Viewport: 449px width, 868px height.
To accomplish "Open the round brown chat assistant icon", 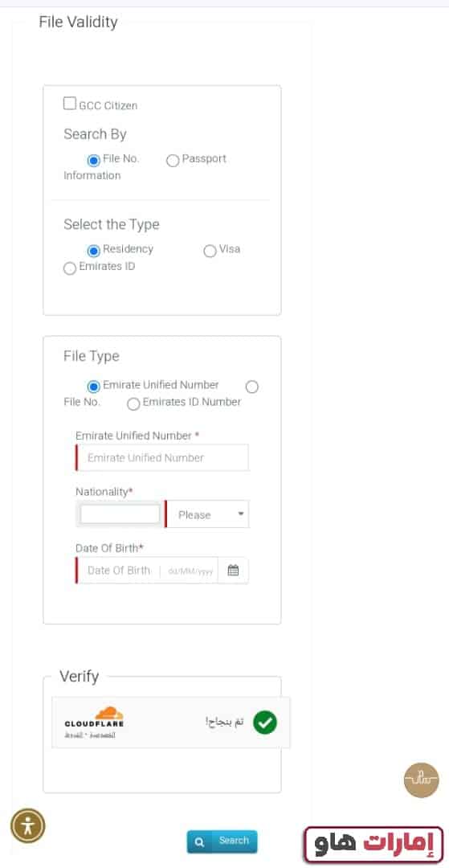I will 422,780.
